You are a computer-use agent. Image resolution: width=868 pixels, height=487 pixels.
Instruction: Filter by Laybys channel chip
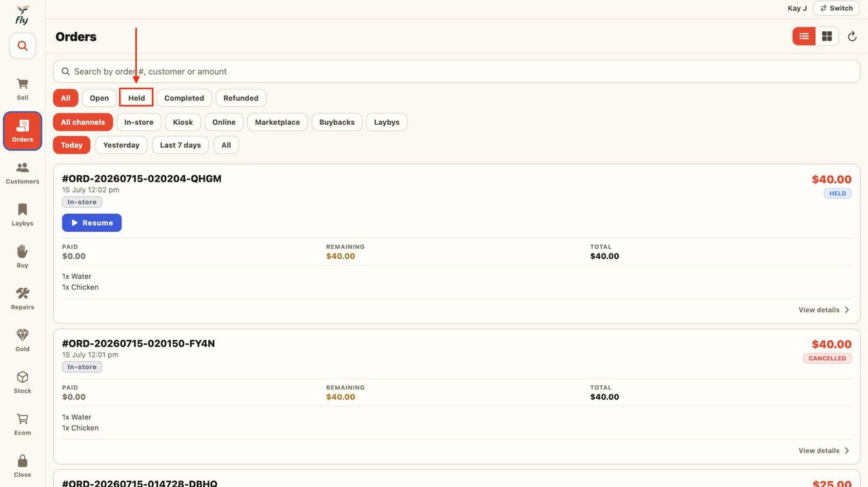[x=387, y=122]
